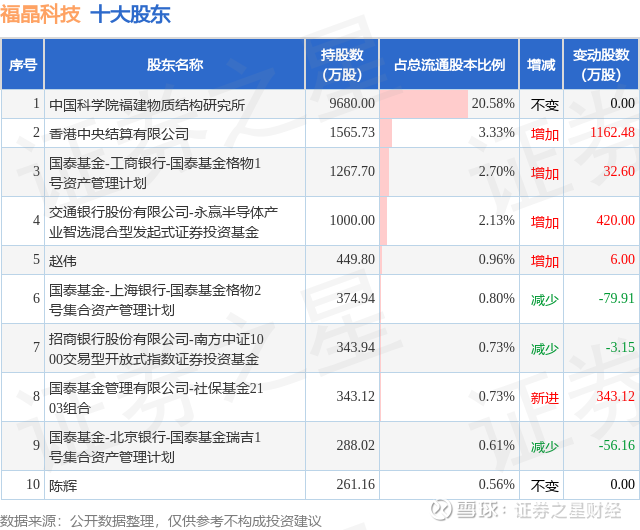Click holding value 261.16
The image size is (640, 530).
click(355, 484)
